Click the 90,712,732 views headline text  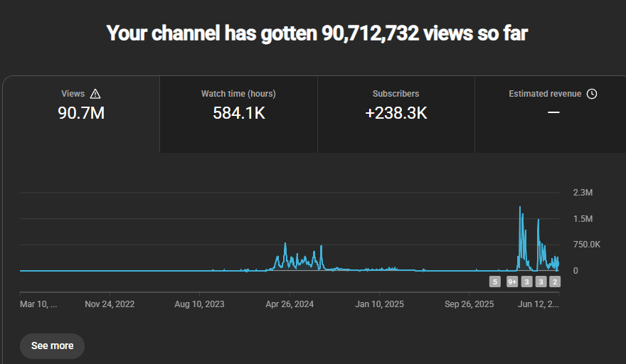(x=317, y=33)
